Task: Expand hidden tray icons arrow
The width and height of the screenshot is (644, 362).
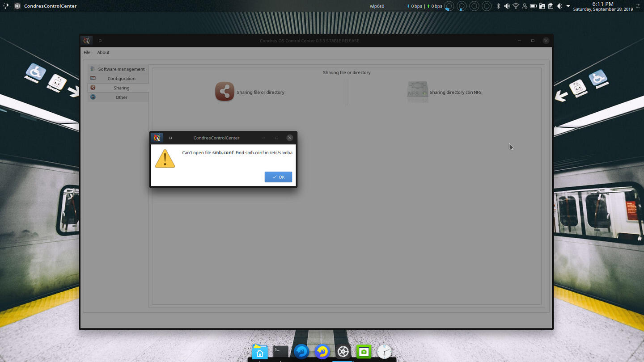Action: click(x=568, y=6)
